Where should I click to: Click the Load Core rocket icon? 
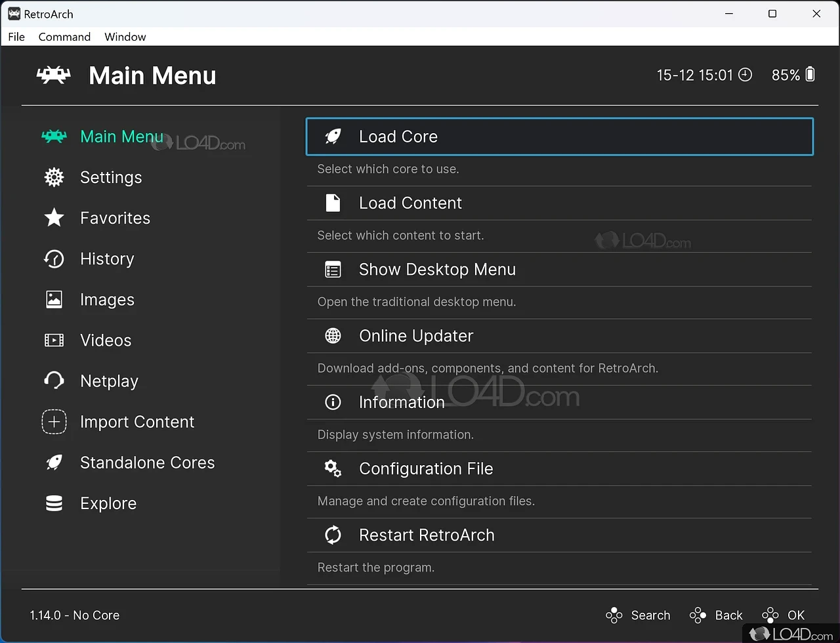click(333, 136)
